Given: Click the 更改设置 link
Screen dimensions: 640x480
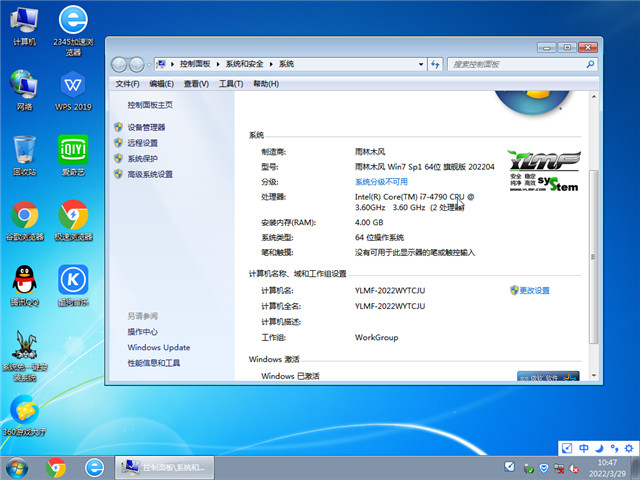Looking at the screenshot, I should [534, 290].
